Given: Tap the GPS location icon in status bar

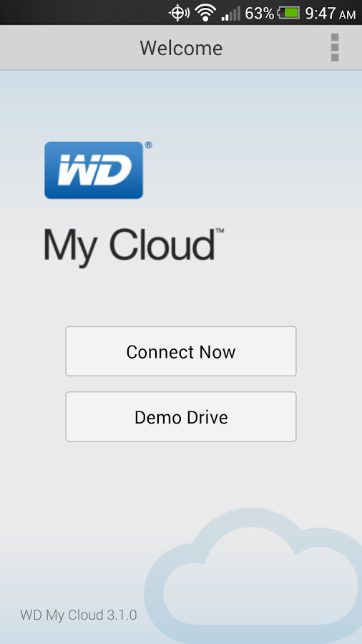Looking at the screenshot, I should [x=179, y=13].
